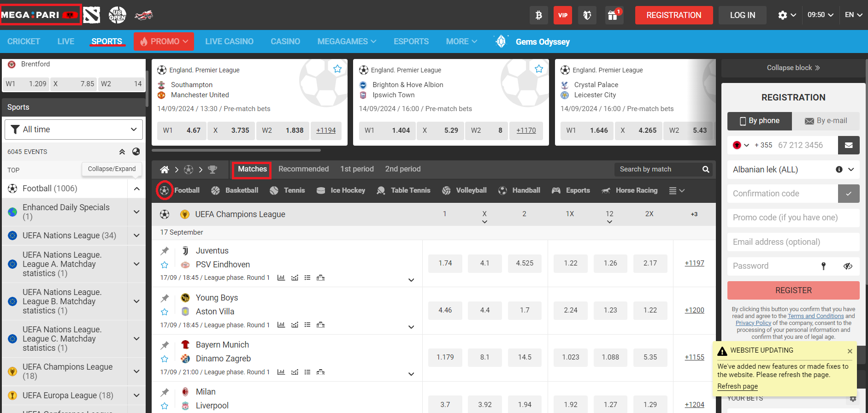The width and height of the screenshot is (868, 413).
Task: Switch to the 1st period tab
Action: pos(357,169)
